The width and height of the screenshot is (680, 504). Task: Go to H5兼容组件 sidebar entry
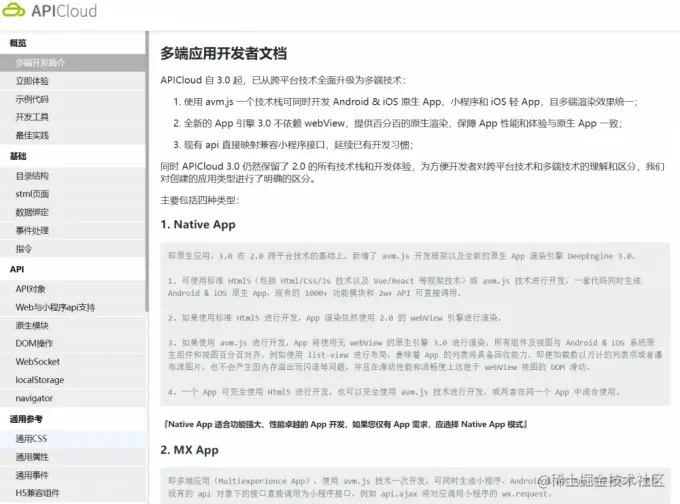point(72,493)
